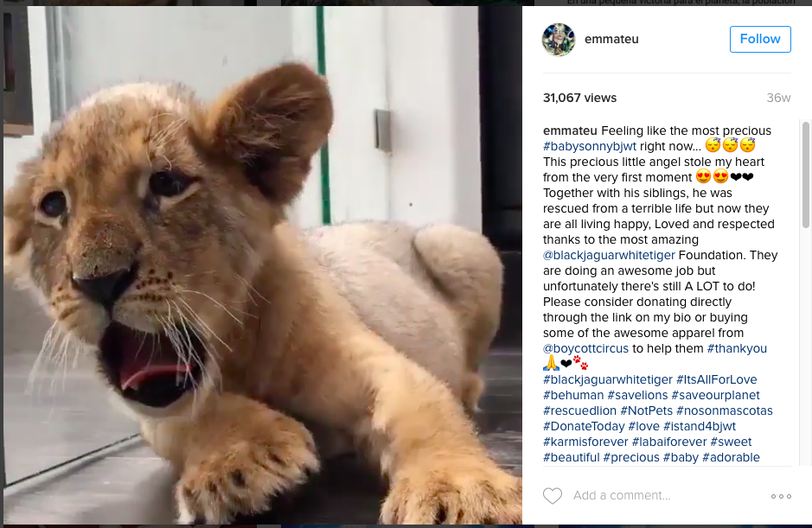The height and width of the screenshot is (528, 812).
Task: Select the #savelions hashtag
Action: pyautogui.click(x=636, y=395)
